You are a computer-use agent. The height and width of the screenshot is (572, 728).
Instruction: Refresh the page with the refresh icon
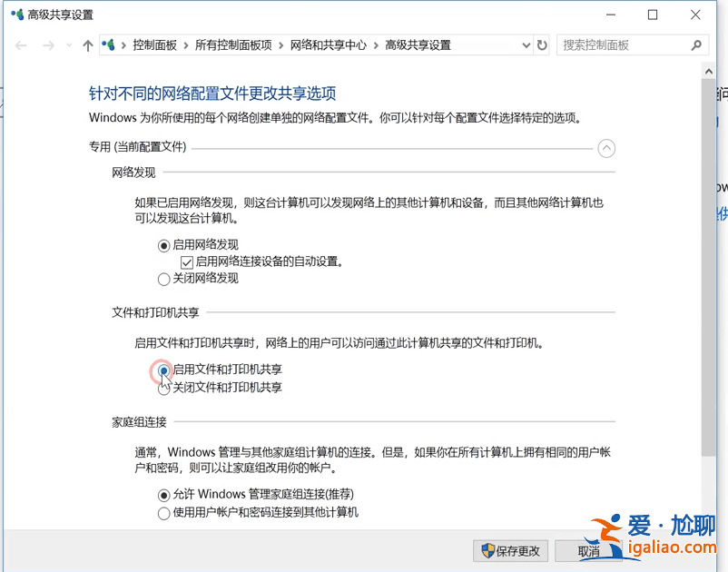click(x=542, y=44)
